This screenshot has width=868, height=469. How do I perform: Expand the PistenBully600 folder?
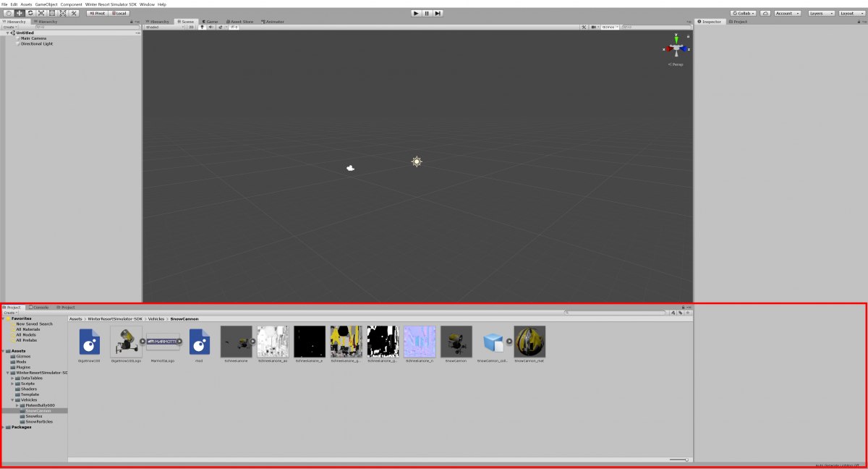(x=17, y=405)
